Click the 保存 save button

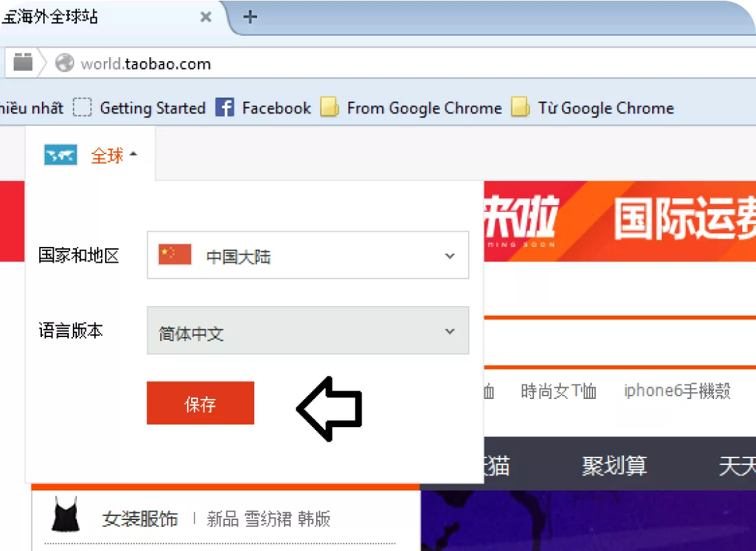click(200, 404)
